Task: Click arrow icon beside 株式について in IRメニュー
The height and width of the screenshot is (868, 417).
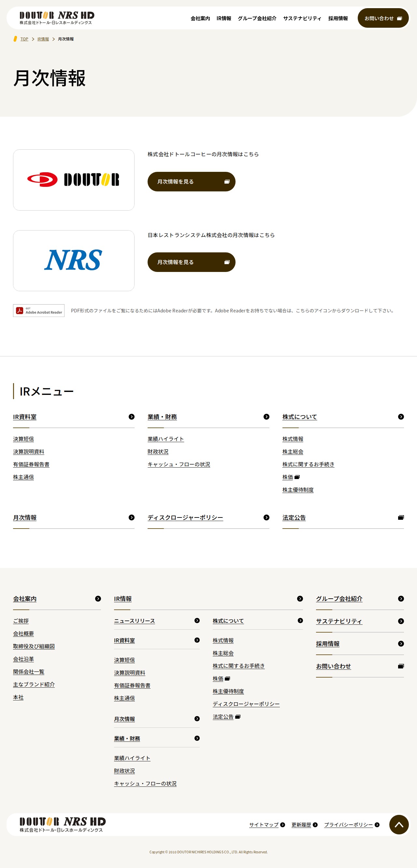Action: tap(401, 417)
